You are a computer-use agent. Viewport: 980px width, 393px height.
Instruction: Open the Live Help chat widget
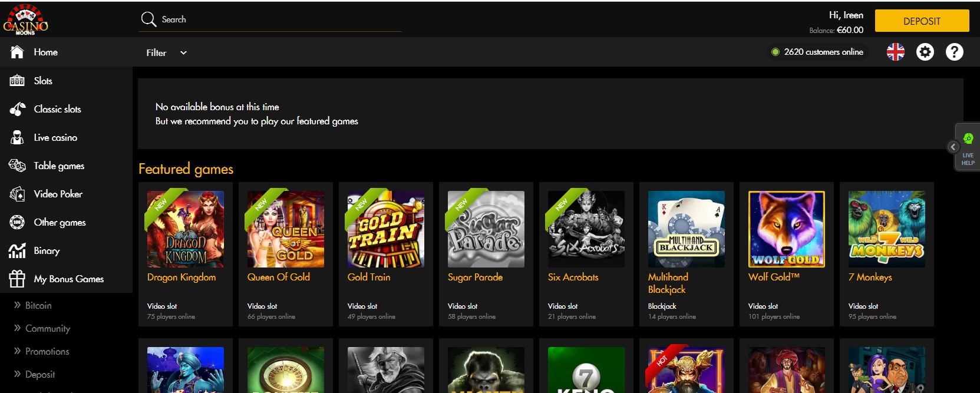point(968,148)
